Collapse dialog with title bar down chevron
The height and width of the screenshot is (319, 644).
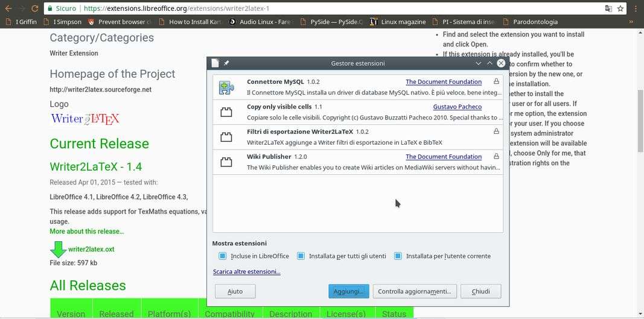coord(478,63)
